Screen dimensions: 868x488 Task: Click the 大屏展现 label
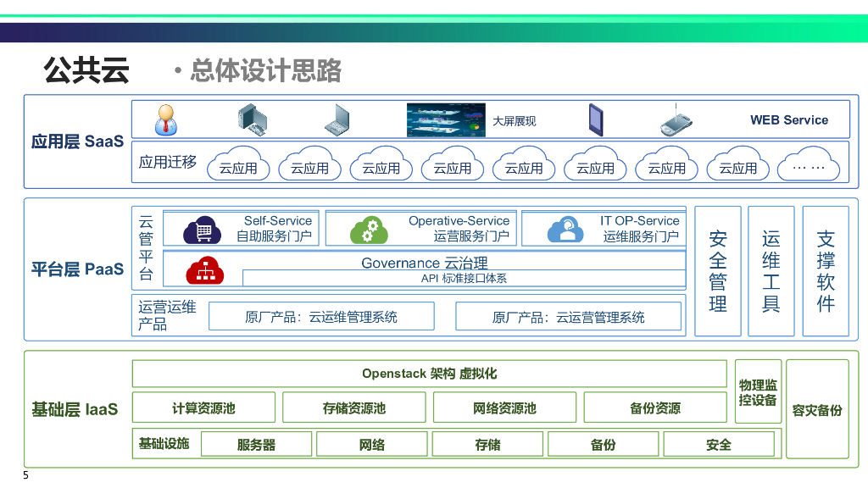point(515,121)
